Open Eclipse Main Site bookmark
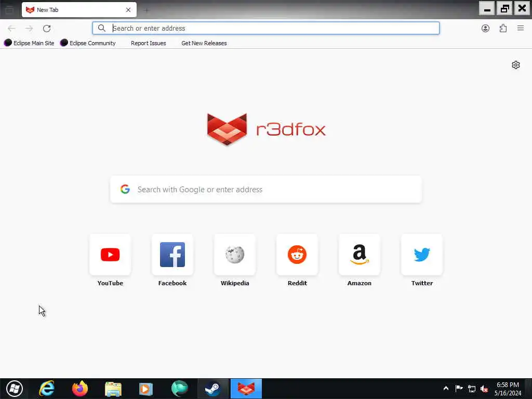The width and height of the screenshot is (532, 399). coord(29,43)
